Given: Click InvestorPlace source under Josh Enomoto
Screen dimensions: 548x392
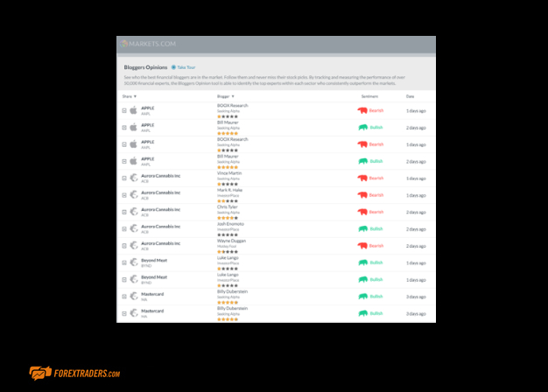Looking at the screenshot, I should tap(228, 229).
